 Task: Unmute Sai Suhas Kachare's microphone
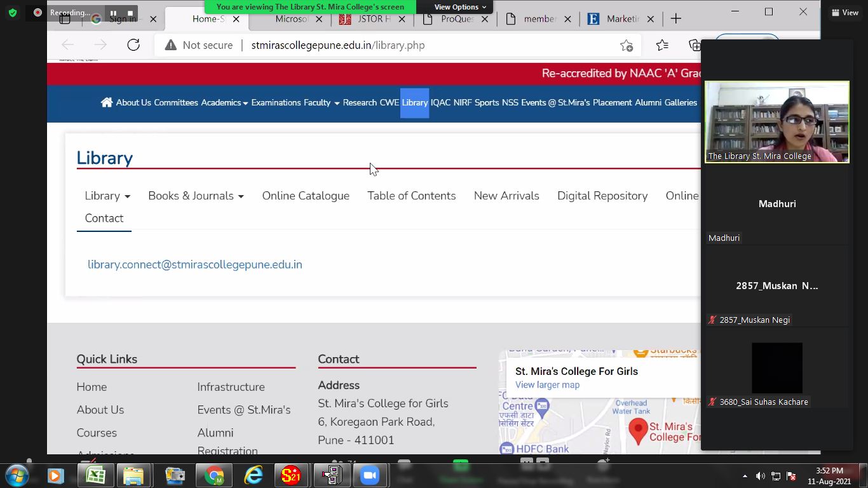[x=712, y=402]
